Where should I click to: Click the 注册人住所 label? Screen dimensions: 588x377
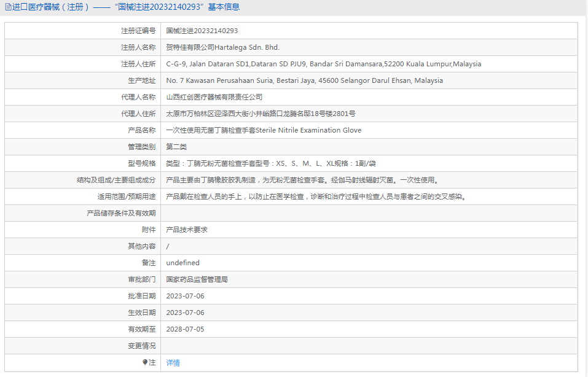tap(138, 64)
